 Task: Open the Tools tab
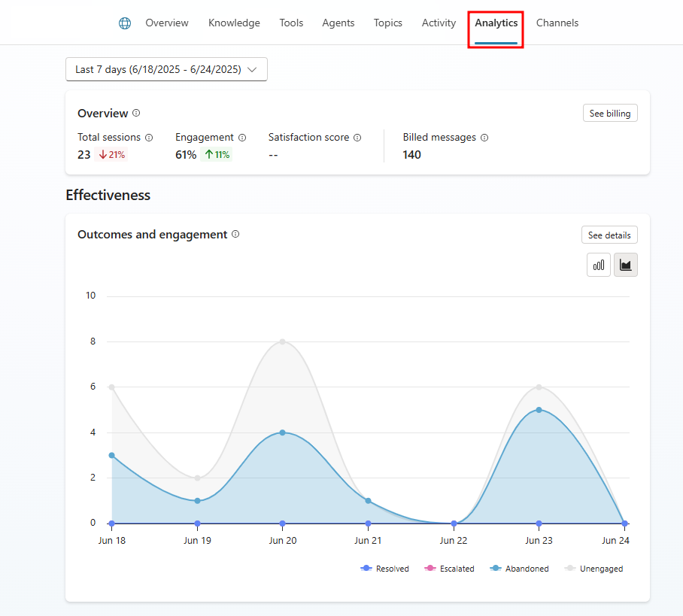click(x=291, y=23)
